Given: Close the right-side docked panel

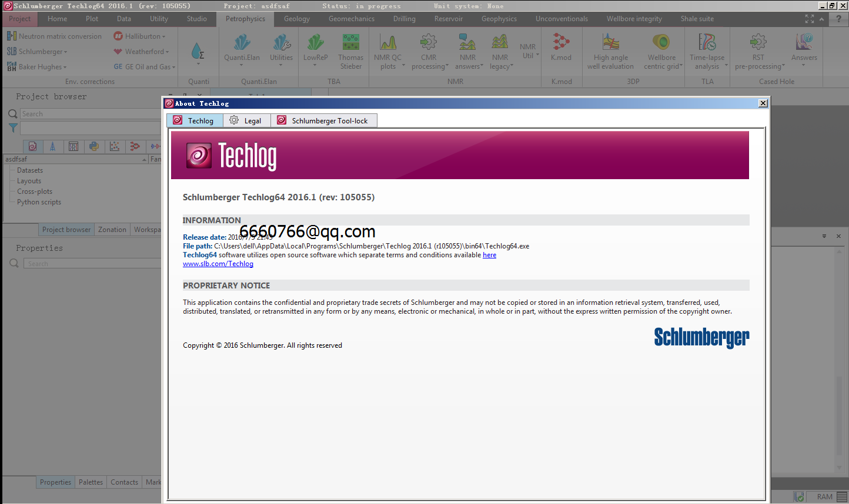Looking at the screenshot, I should pyautogui.click(x=838, y=236).
